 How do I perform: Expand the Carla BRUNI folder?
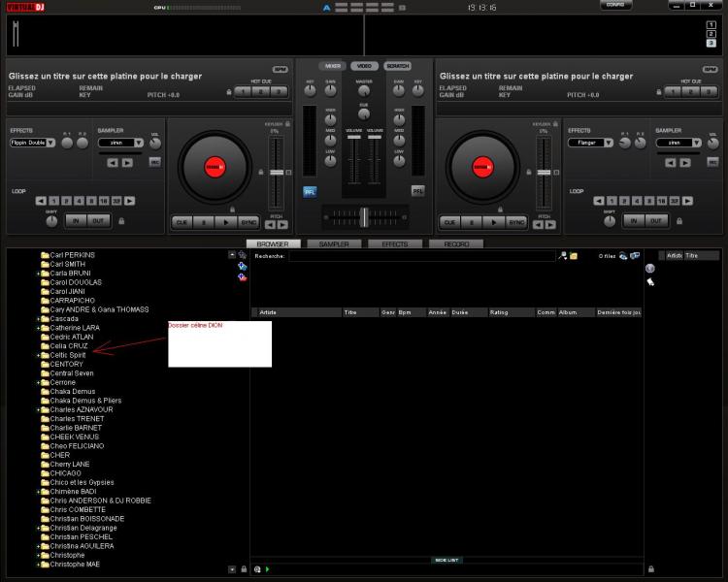click(38, 274)
